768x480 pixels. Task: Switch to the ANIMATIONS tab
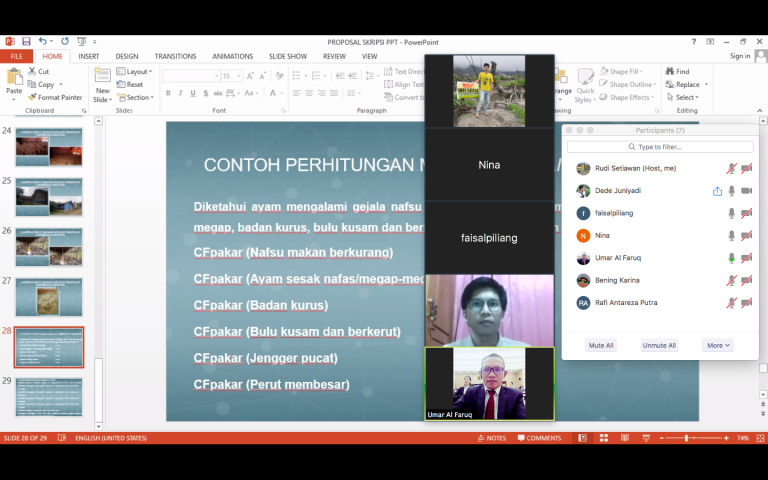tap(233, 56)
